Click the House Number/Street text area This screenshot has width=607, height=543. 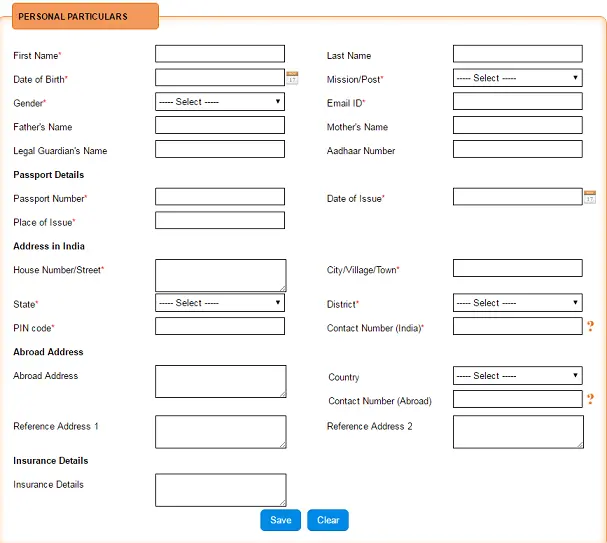(221, 276)
